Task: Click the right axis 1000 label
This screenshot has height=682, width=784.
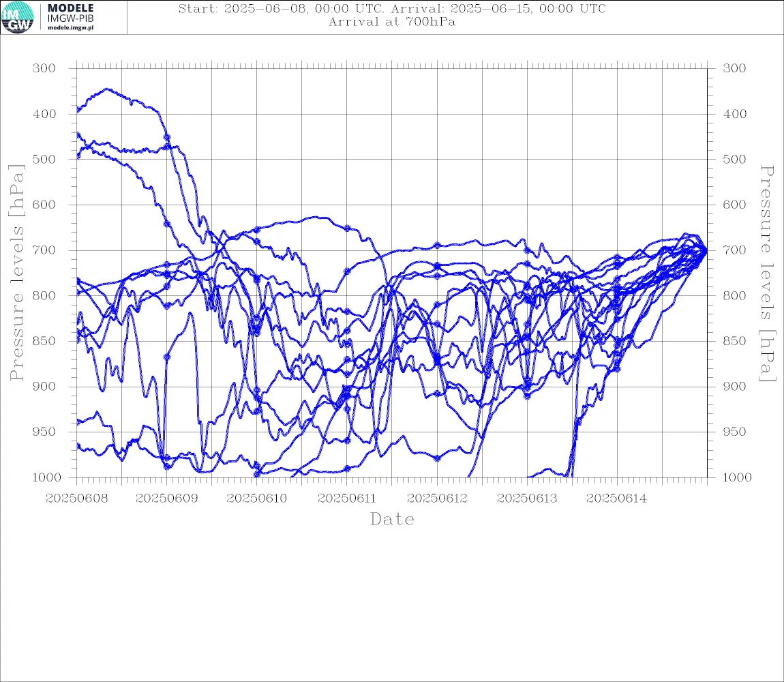Action: 737,477
